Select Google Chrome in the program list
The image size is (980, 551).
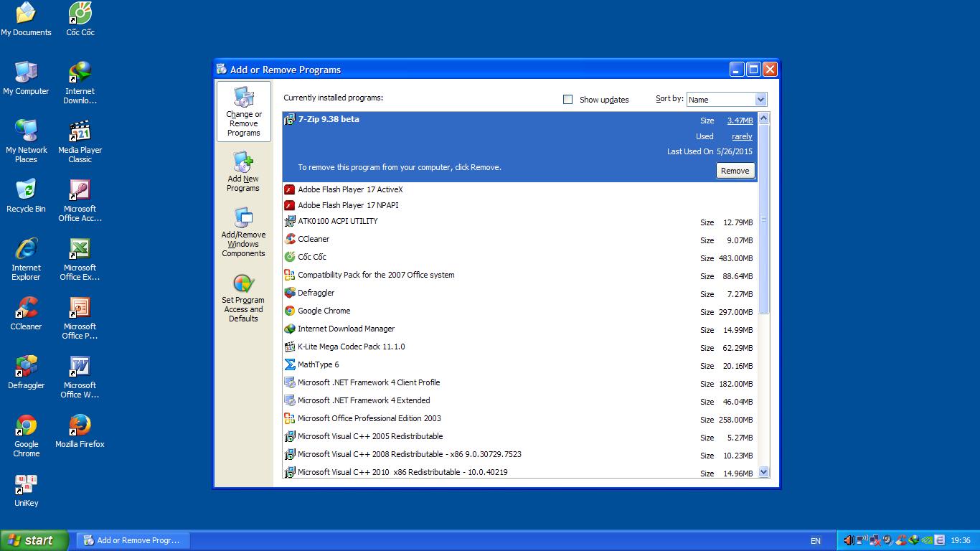click(324, 311)
